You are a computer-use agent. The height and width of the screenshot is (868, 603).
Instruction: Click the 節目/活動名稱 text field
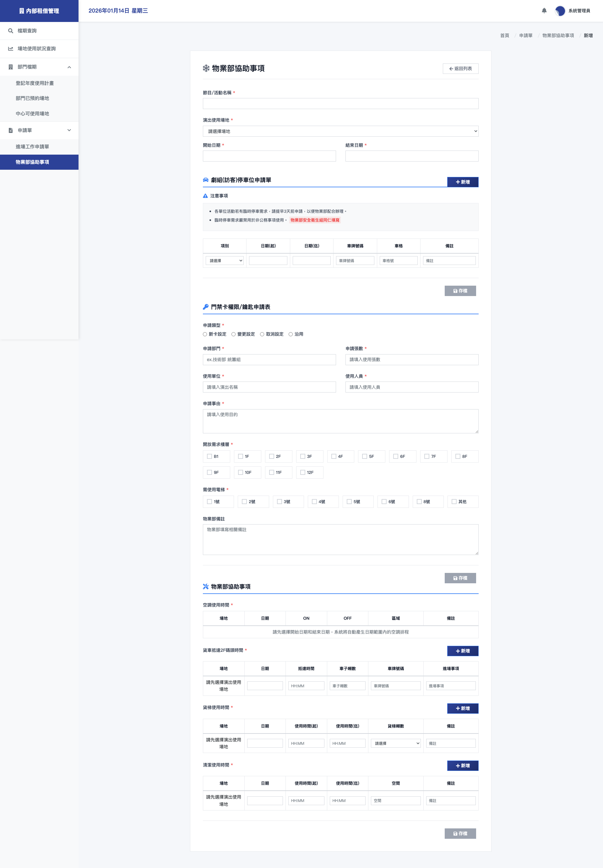[x=340, y=104]
